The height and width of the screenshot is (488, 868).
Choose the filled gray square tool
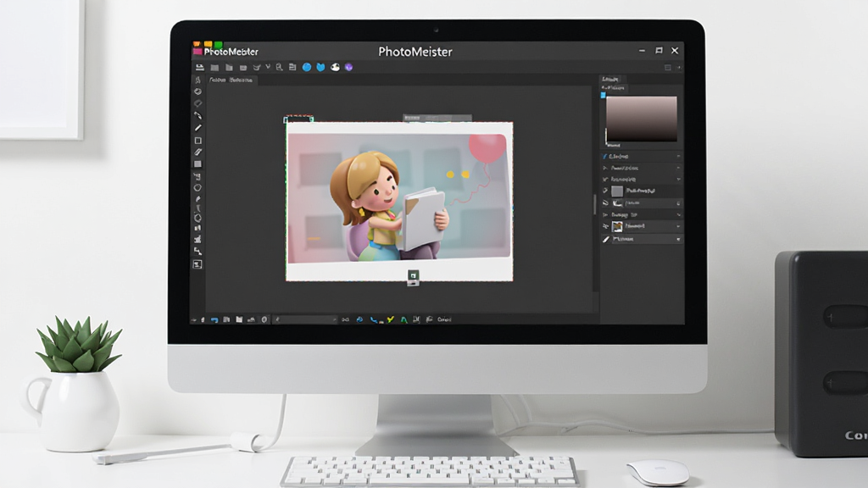click(x=198, y=164)
